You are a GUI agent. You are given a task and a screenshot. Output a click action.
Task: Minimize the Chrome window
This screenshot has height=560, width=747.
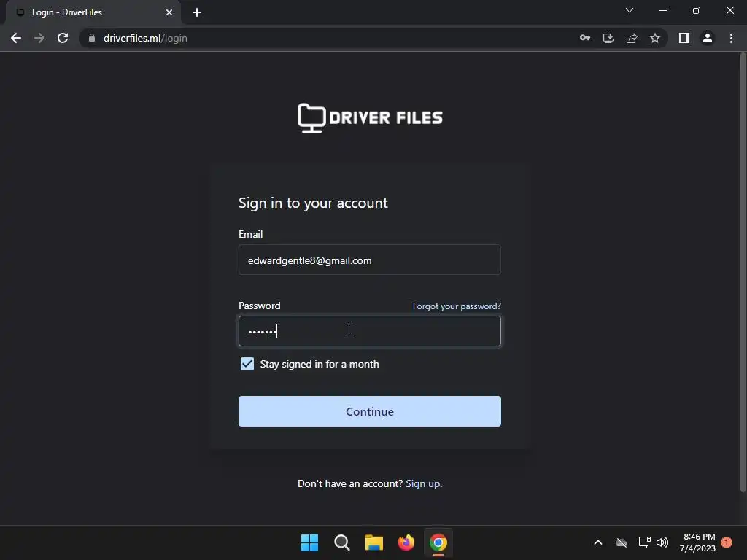[663, 10]
